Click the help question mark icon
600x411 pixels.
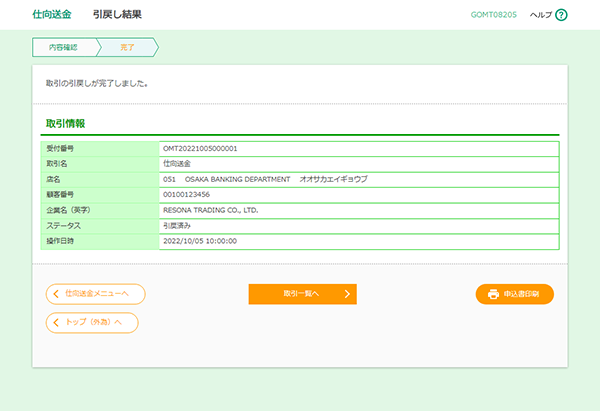click(561, 15)
